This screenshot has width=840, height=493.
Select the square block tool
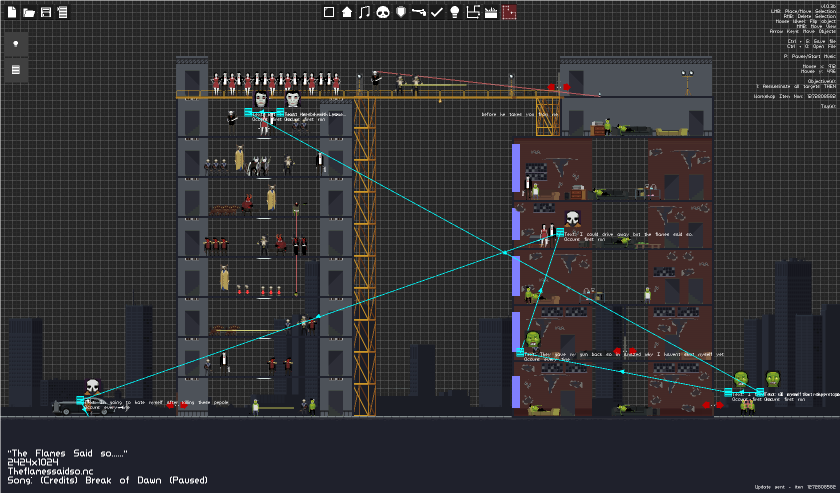(x=329, y=12)
